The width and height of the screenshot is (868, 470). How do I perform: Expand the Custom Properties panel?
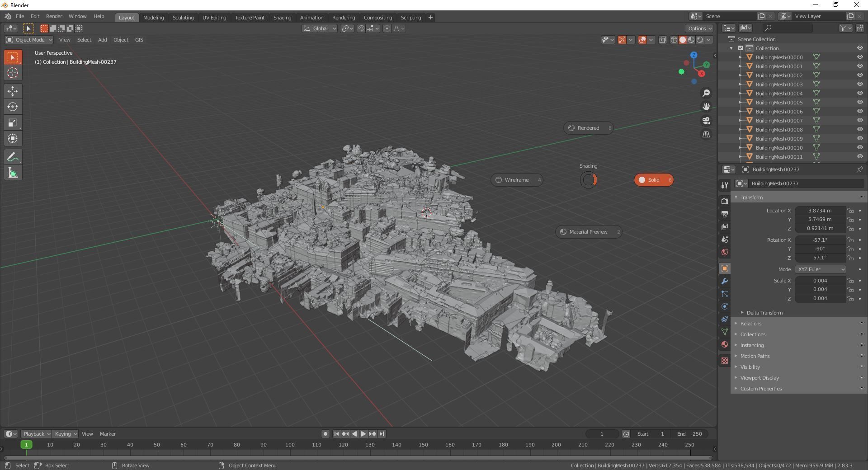click(x=760, y=389)
